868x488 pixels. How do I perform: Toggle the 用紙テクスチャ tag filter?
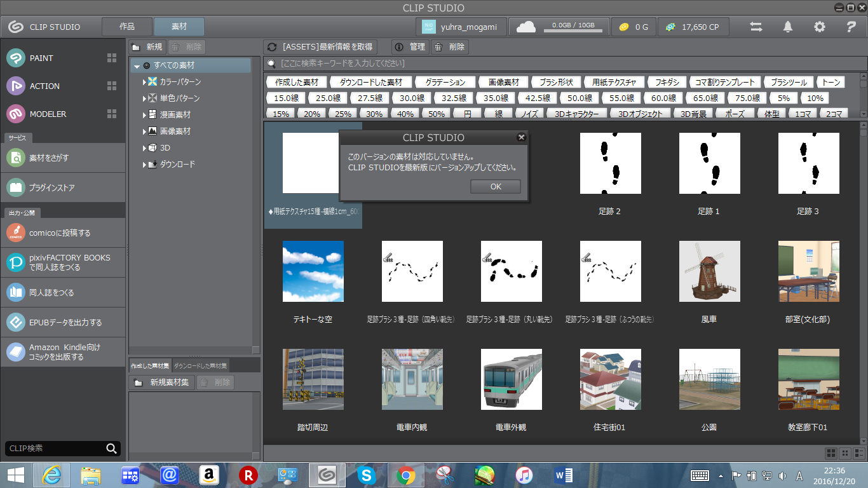click(x=614, y=83)
